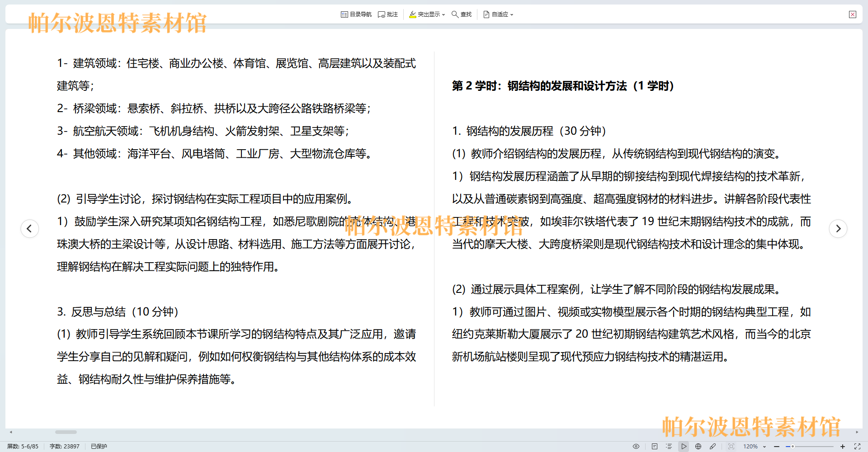Viewport: 868px width, 452px height.
Task: Click the writing mode pen icon
Action: (713, 447)
